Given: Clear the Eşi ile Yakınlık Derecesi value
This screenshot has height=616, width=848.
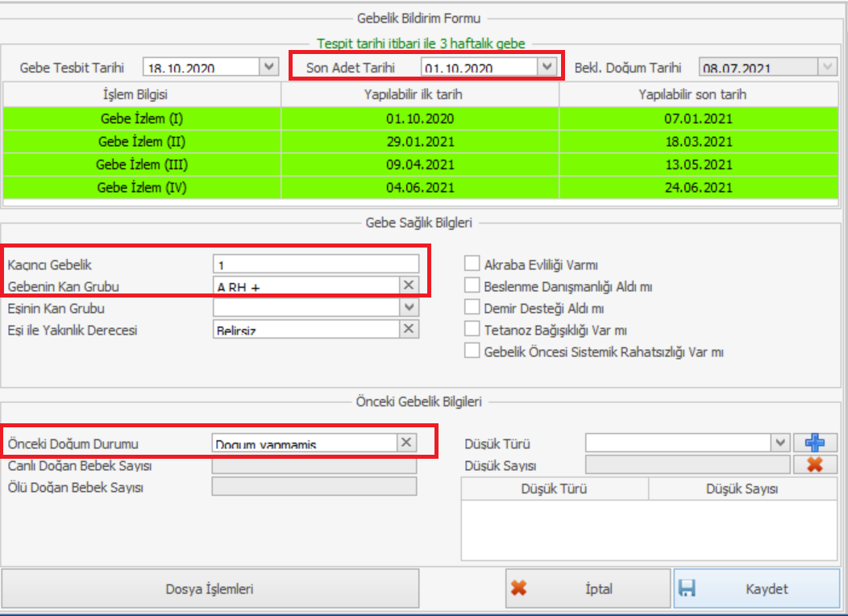Looking at the screenshot, I should click(409, 329).
